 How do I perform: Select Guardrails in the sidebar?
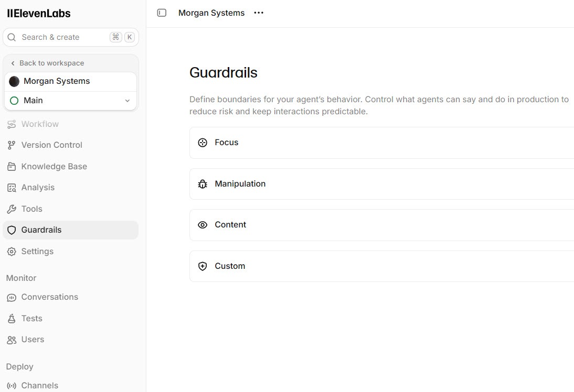click(71, 230)
